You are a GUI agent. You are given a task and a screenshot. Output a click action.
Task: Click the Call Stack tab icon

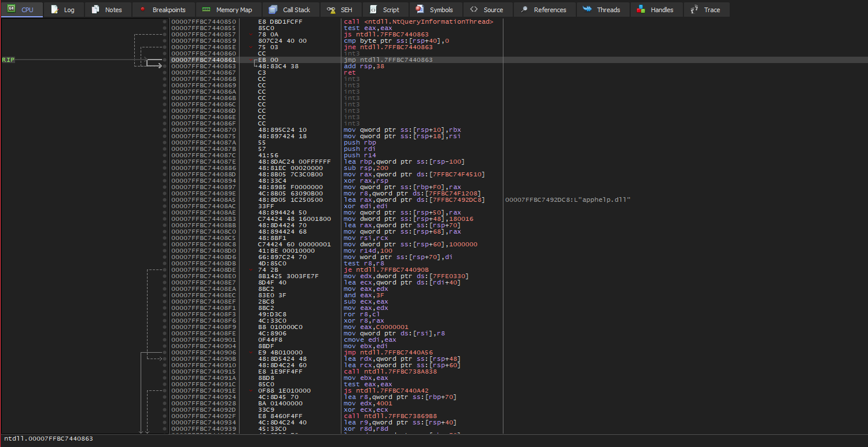point(273,10)
